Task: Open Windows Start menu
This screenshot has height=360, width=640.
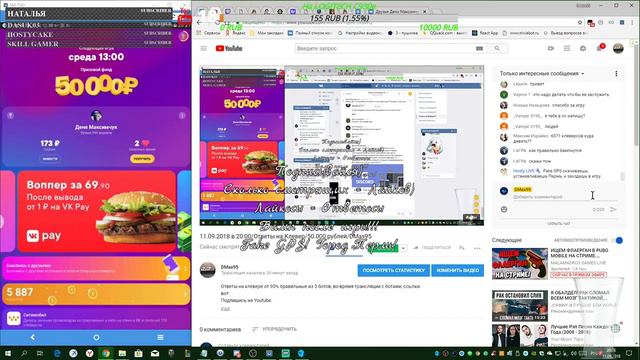Action: coord(8,353)
